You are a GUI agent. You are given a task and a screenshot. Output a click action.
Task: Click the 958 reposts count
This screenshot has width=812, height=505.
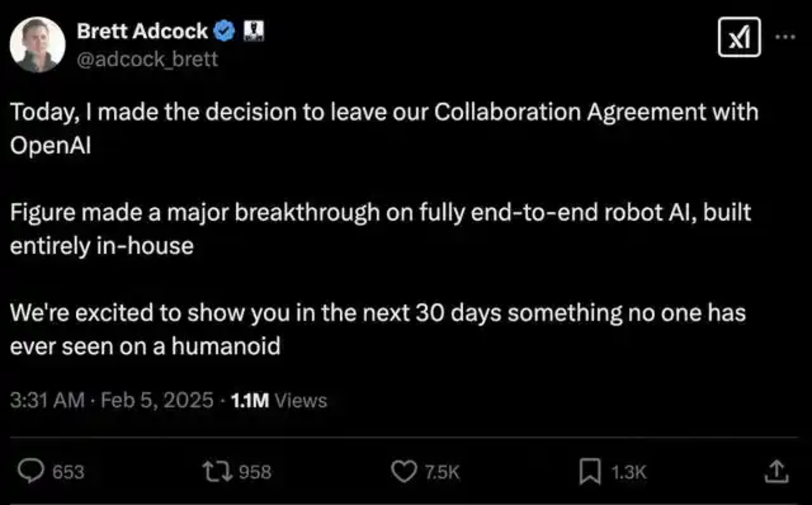pos(255,472)
